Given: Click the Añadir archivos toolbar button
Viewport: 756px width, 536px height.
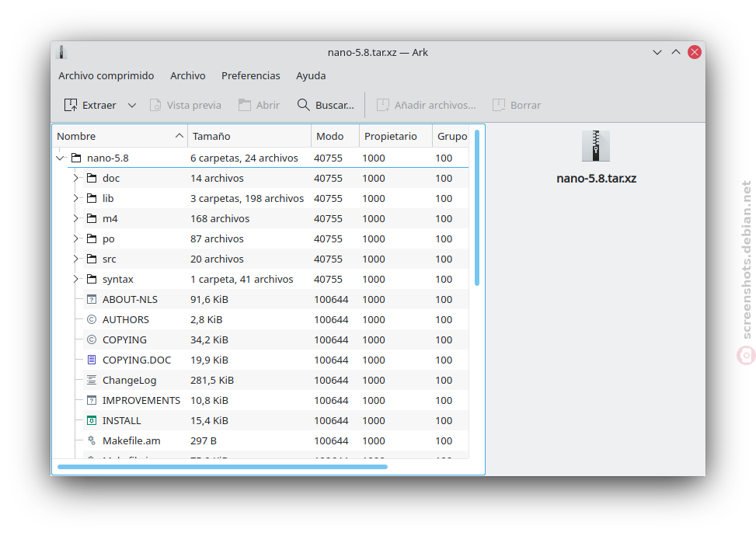Looking at the screenshot, I should coord(427,105).
